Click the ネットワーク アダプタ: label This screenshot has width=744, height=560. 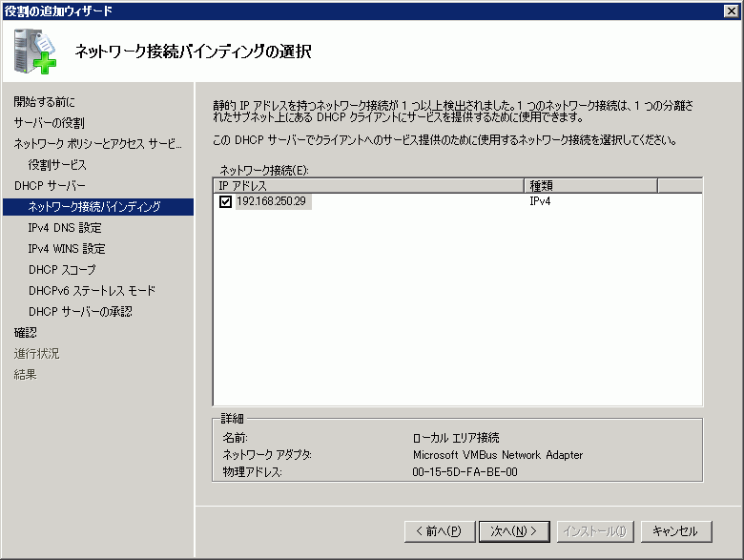click(x=267, y=455)
